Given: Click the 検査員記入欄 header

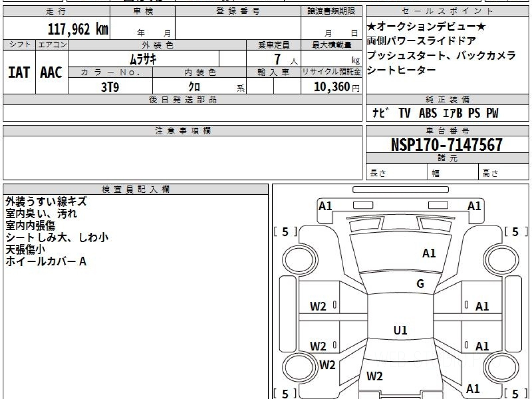Looking at the screenshot, I should (136, 189).
